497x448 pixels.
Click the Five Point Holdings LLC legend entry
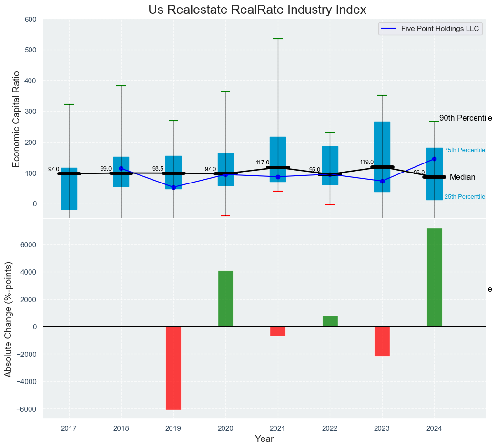[431, 29]
